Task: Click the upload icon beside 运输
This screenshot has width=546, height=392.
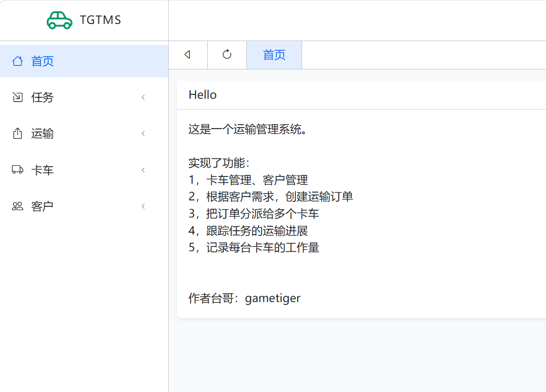Action: pos(18,133)
